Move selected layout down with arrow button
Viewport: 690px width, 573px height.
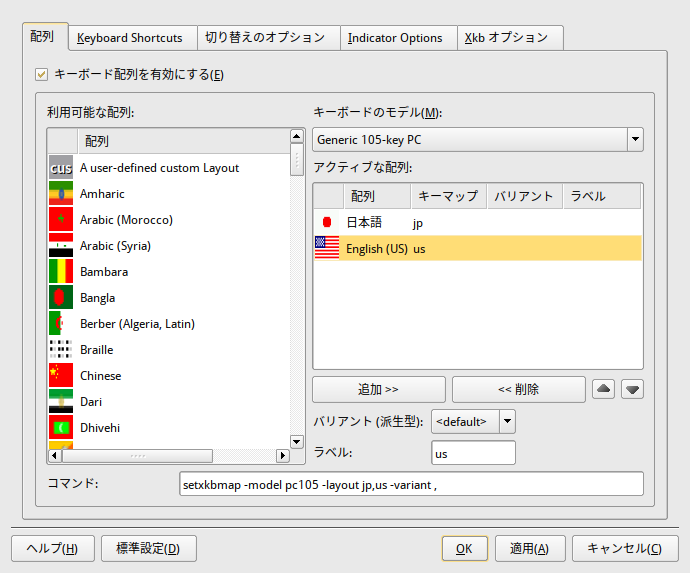pyautogui.click(x=632, y=389)
